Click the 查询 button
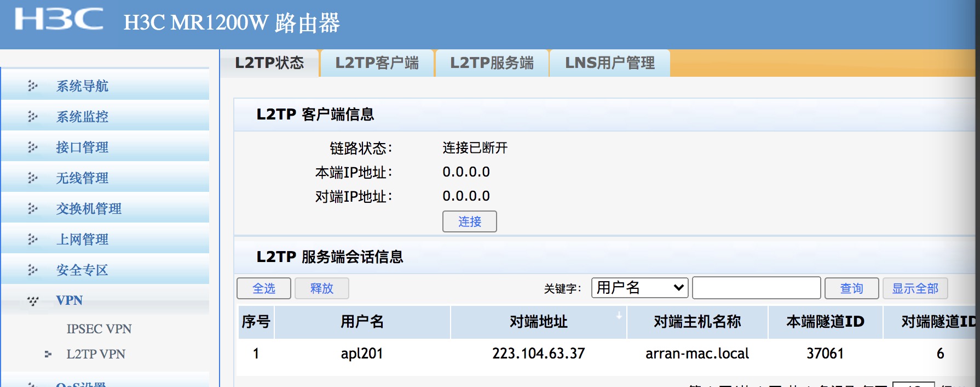The height and width of the screenshot is (387, 980). [852, 288]
